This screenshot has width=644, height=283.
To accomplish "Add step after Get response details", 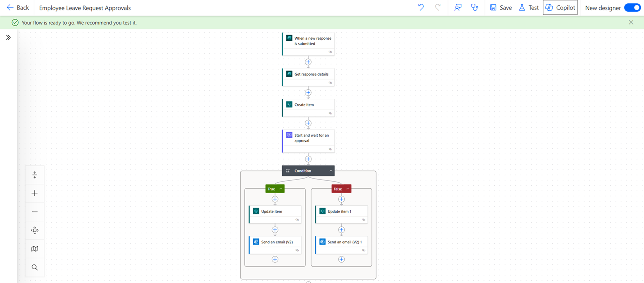I will tap(308, 93).
